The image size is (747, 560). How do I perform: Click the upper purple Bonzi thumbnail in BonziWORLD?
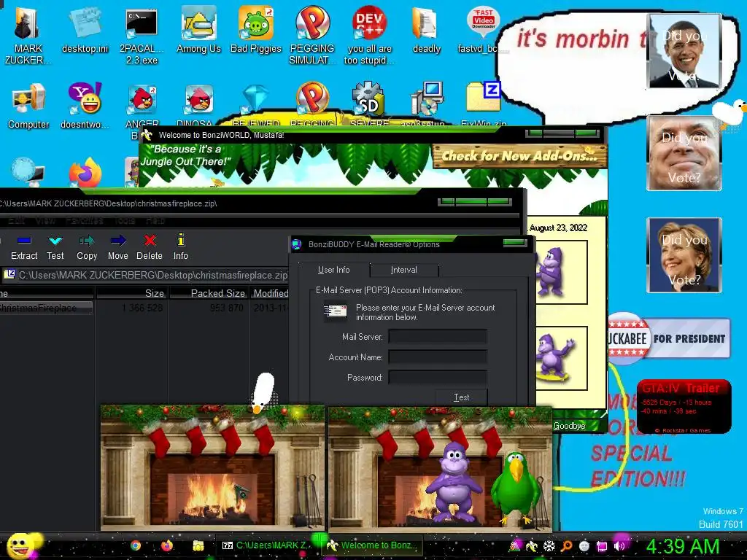561,272
